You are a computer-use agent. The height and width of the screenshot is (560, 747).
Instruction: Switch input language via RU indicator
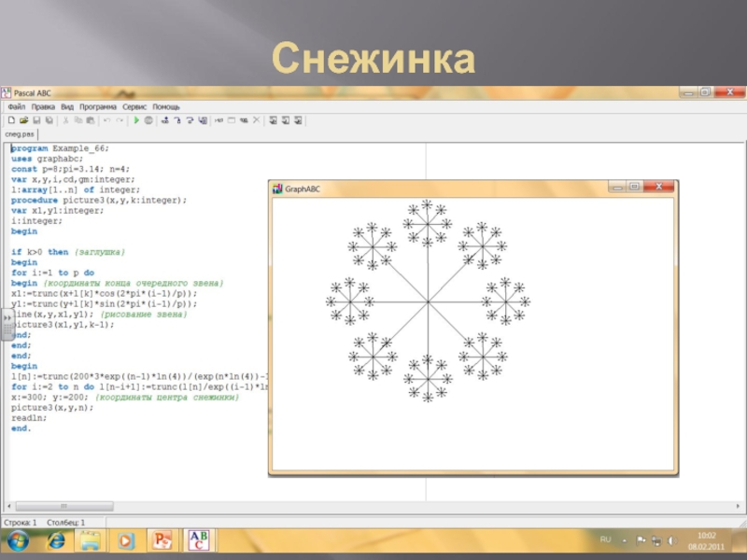click(x=605, y=539)
